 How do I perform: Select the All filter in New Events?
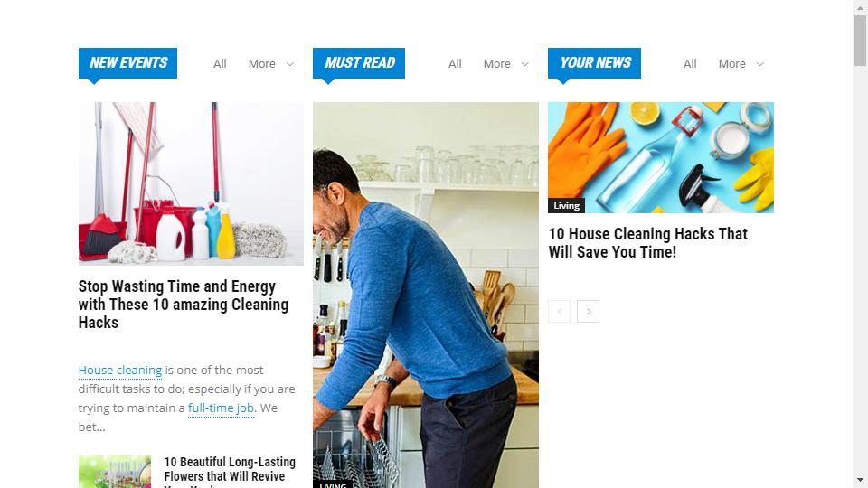coord(220,63)
